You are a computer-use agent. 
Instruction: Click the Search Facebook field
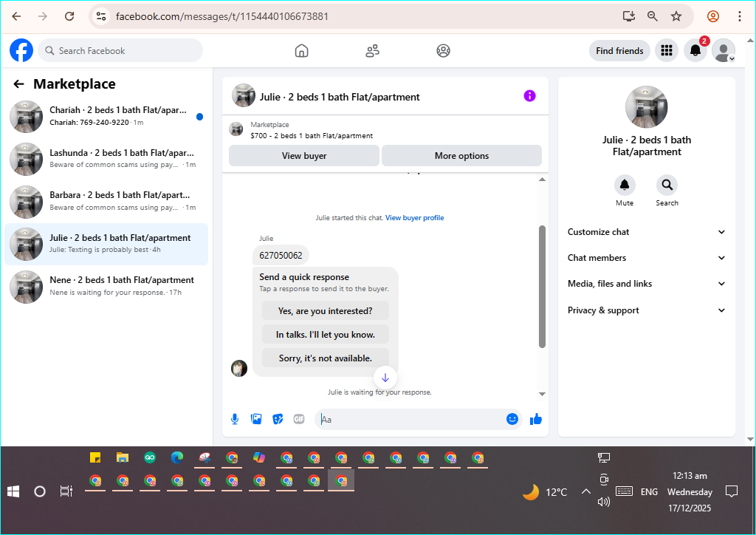click(120, 51)
